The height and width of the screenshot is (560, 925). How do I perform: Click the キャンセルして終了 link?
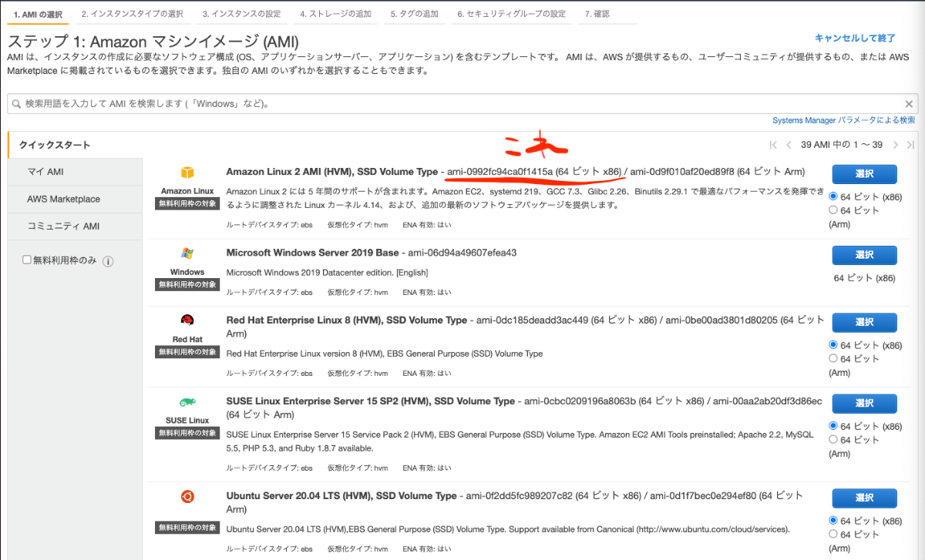point(855,38)
